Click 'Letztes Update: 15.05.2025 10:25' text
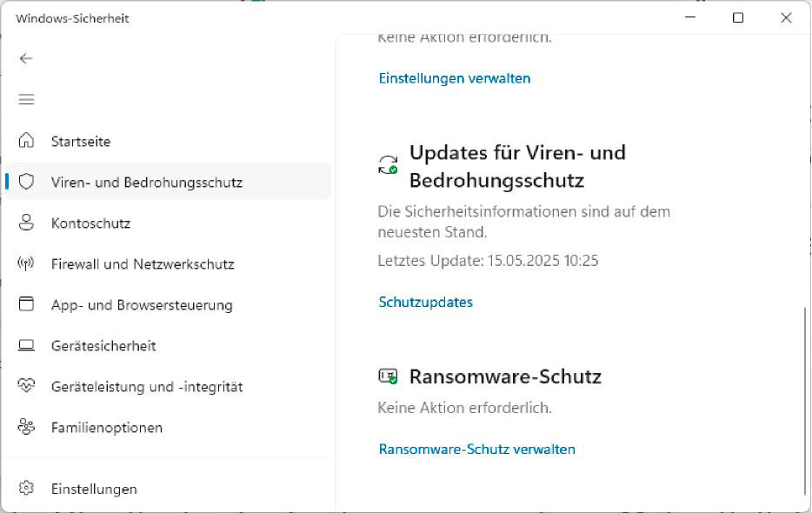 click(x=488, y=260)
